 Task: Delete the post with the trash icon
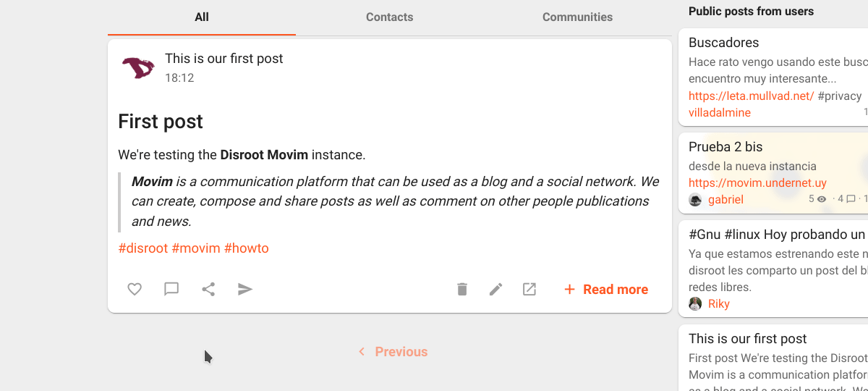point(462,290)
